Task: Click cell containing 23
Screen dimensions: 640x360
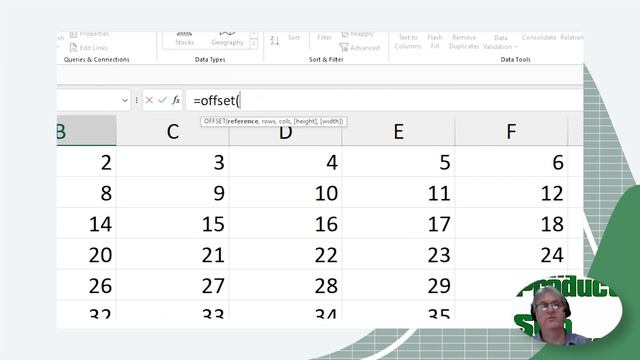Action: point(398,254)
